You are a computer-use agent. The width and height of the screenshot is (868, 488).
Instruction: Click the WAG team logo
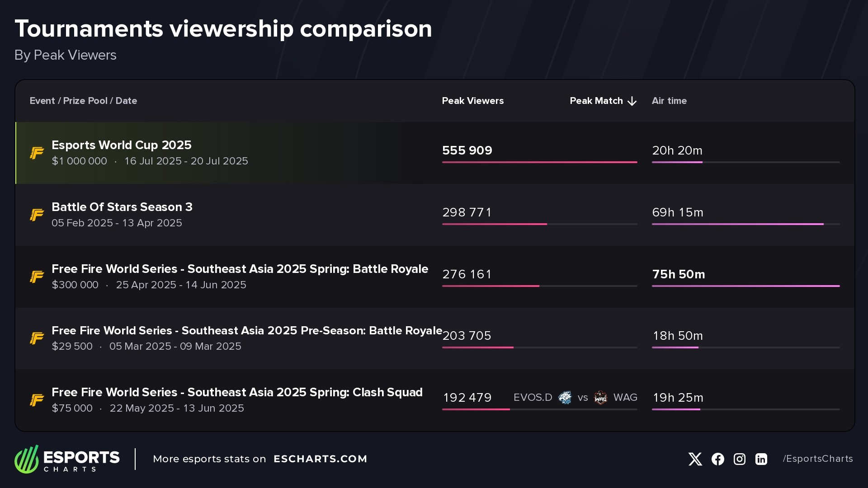coord(600,398)
